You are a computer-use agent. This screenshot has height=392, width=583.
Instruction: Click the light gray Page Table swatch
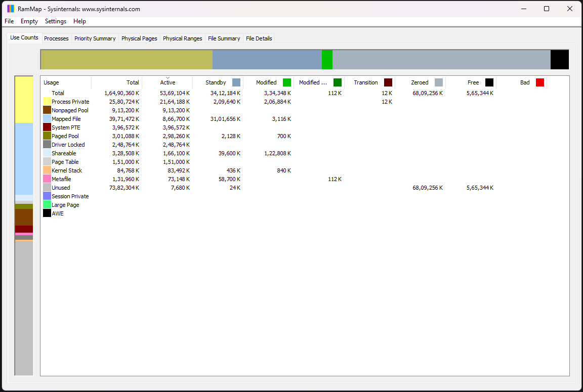(x=47, y=162)
